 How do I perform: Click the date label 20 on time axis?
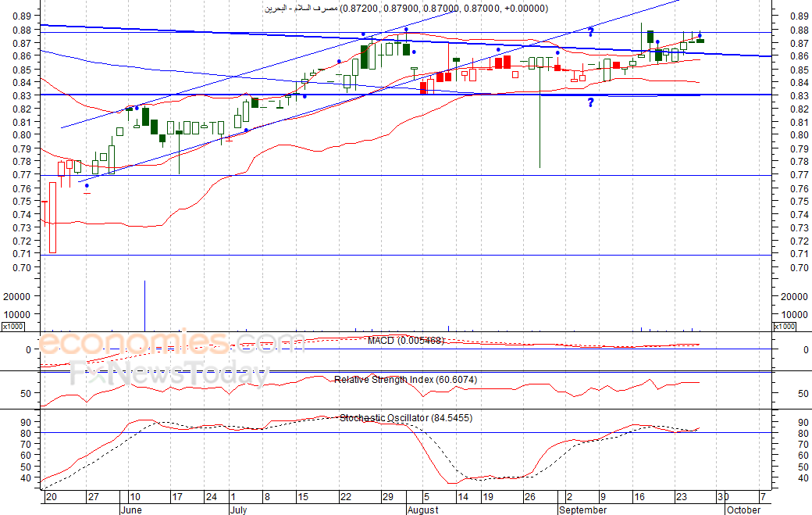[51, 497]
